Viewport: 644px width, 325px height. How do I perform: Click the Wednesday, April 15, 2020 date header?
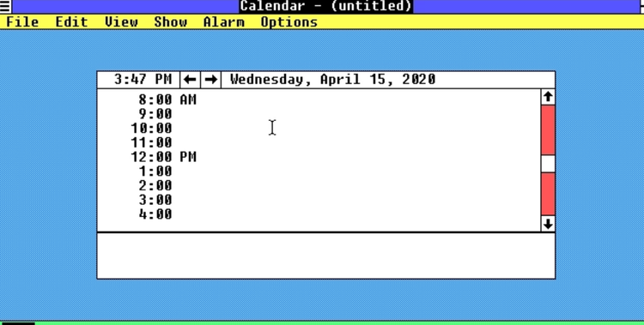pos(332,79)
